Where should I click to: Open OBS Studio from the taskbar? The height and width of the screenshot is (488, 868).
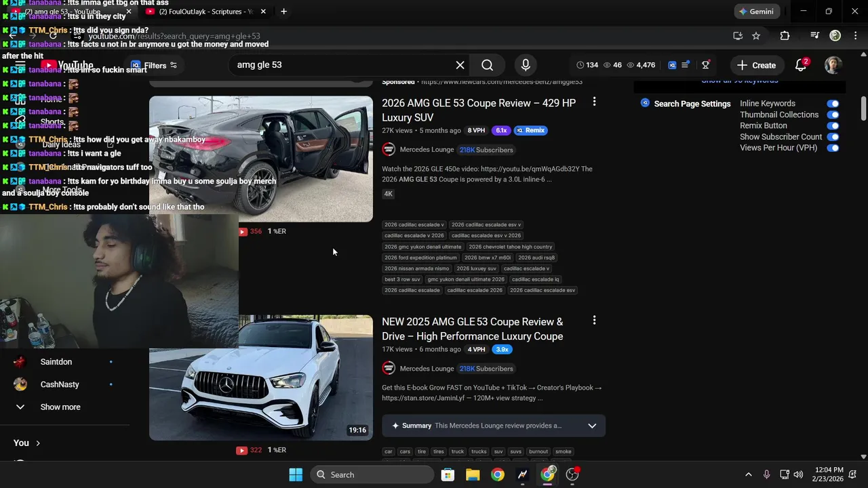tap(572, 474)
